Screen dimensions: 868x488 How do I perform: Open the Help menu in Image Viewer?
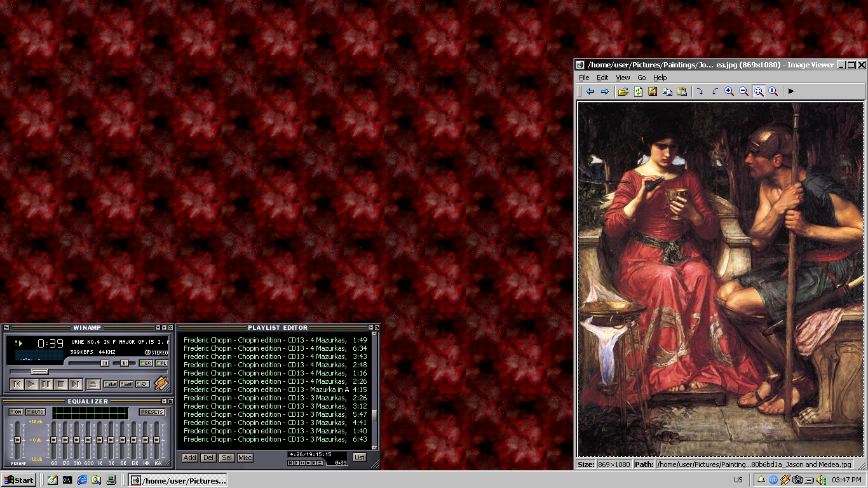point(660,78)
